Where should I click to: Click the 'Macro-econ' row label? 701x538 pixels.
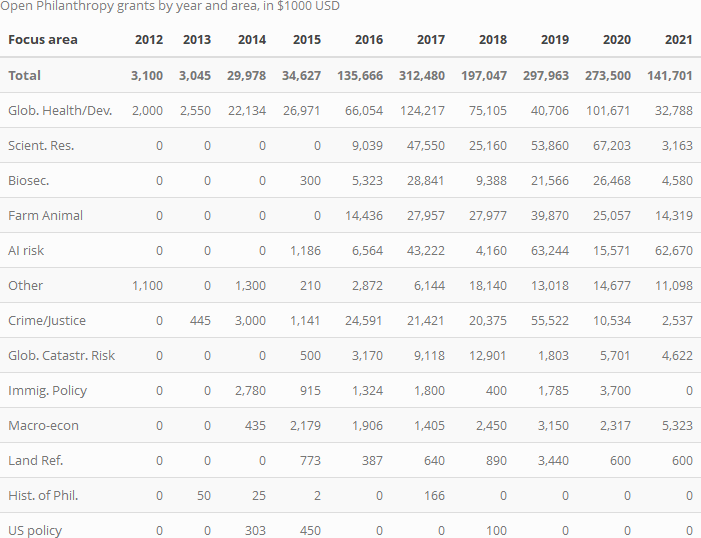coord(43,425)
